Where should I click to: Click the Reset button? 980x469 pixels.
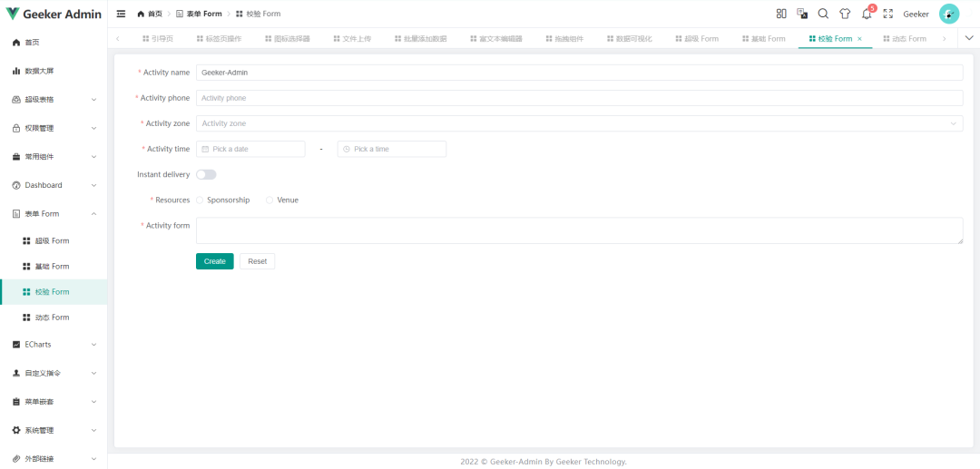[258, 261]
